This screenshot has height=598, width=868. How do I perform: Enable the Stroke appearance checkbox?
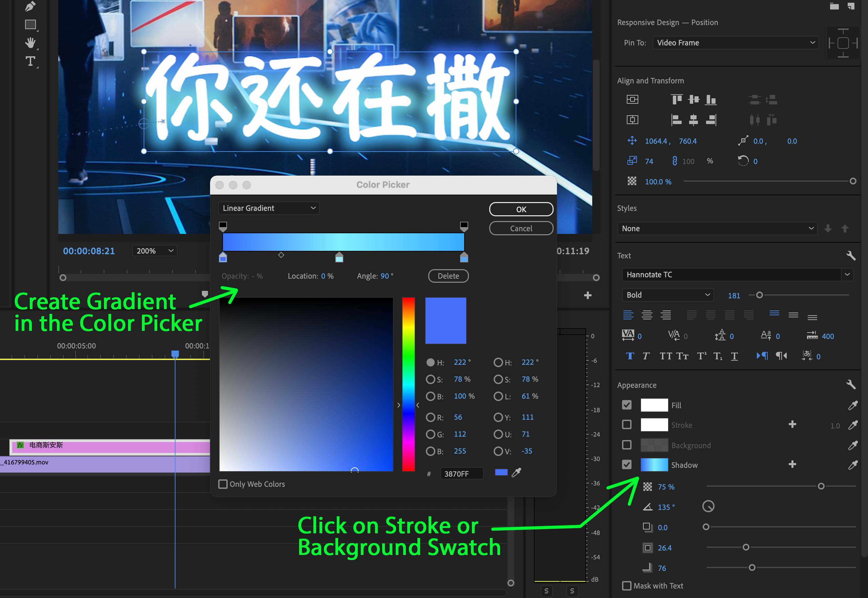pyautogui.click(x=627, y=424)
